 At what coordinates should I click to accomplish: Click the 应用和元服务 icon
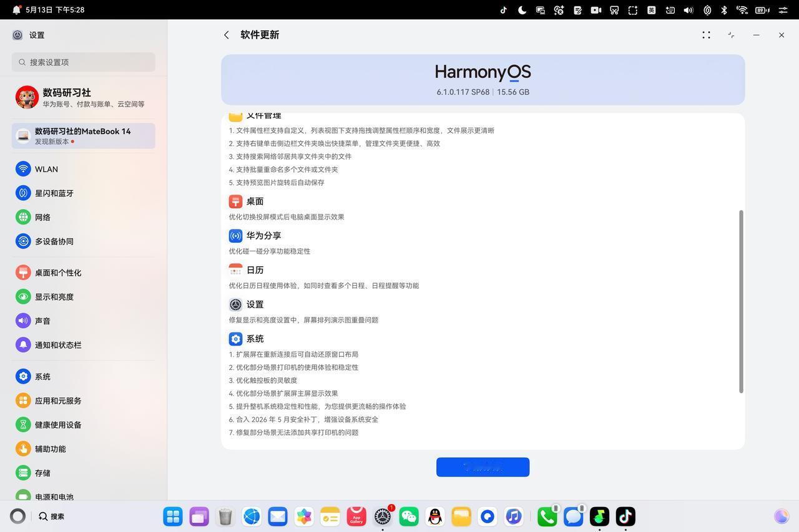(23, 400)
